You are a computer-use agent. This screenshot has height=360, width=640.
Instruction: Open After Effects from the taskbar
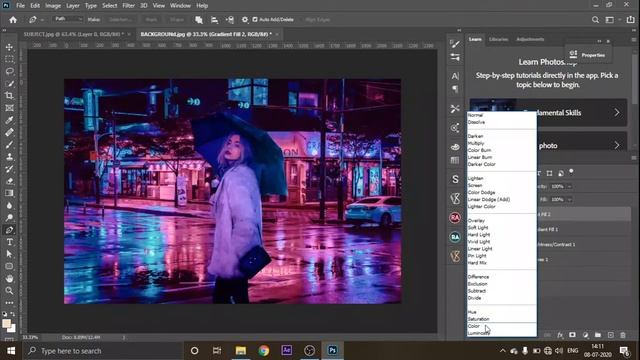click(287, 351)
